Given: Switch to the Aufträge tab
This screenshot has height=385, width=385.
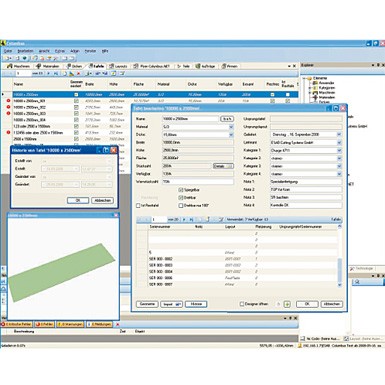Looking at the screenshot, I should point(205,66).
